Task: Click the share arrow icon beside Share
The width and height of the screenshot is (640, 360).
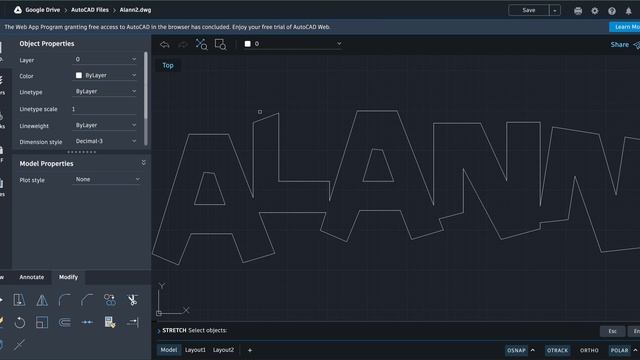Action: pyautogui.click(x=636, y=45)
